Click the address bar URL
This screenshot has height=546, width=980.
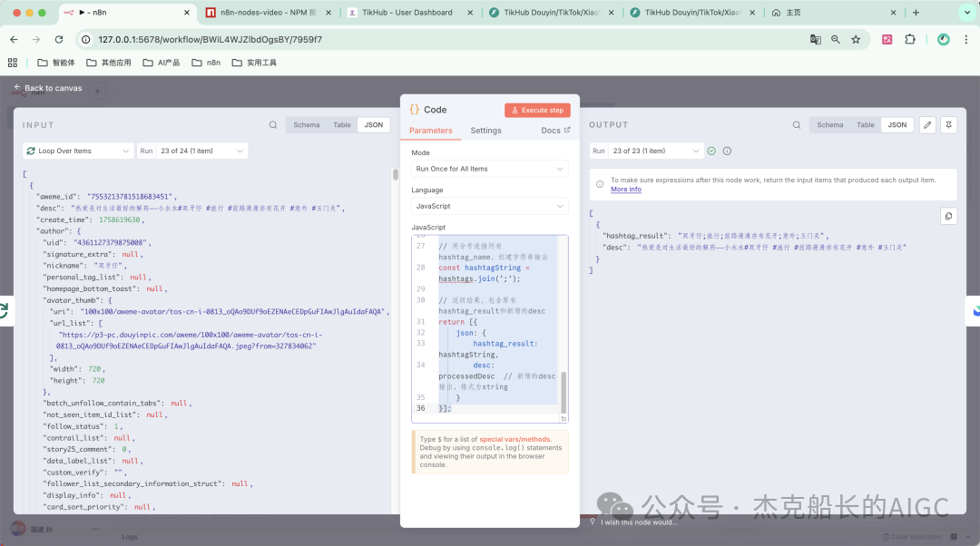[210, 39]
